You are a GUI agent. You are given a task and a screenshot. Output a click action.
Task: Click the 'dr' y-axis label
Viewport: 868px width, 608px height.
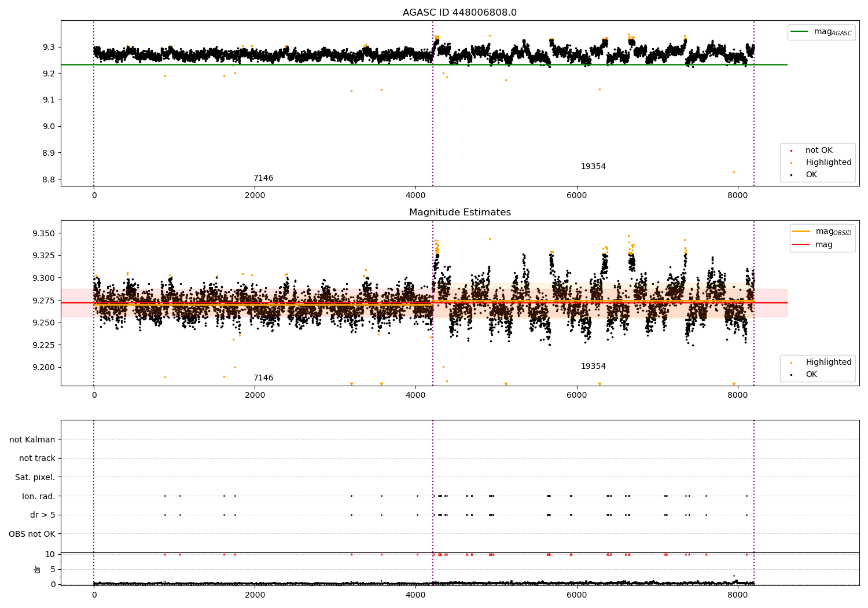tap(38, 569)
